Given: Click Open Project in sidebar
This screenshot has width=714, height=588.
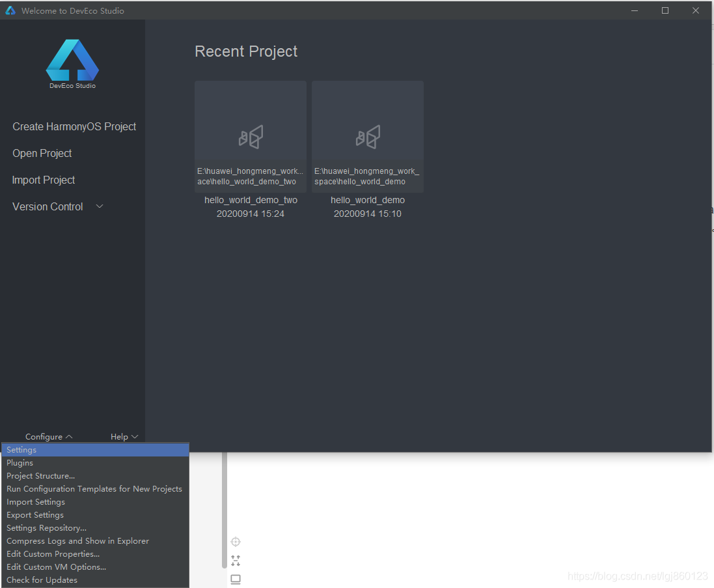Looking at the screenshot, I should point(42,154).
